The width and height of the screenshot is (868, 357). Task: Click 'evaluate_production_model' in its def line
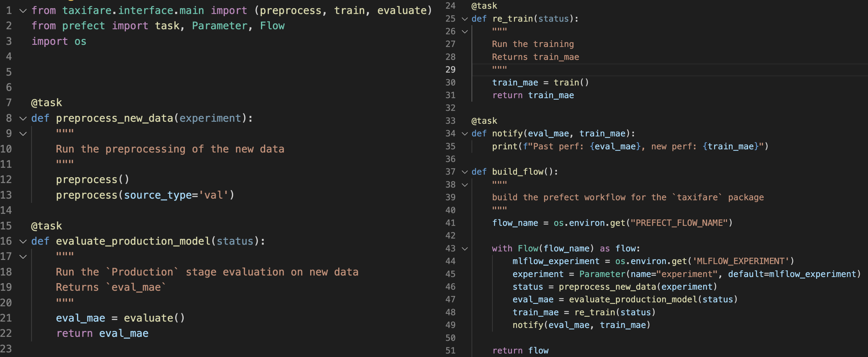pyautogui.click(x=133, y=241)
